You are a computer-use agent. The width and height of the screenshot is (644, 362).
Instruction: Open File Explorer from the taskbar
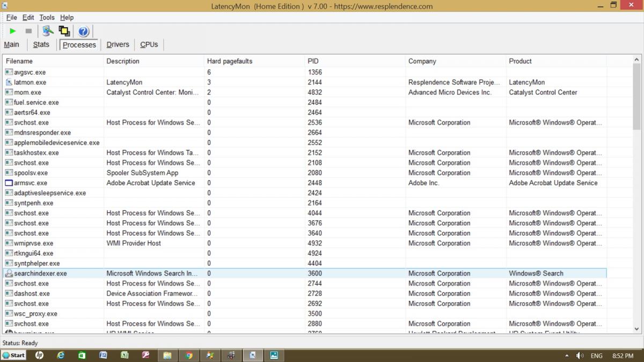[167, 355]
